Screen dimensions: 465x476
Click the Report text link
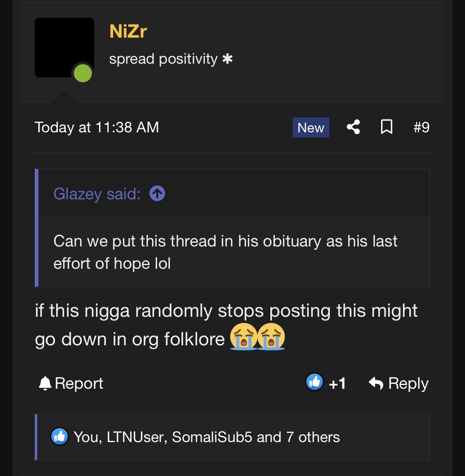point(79,383)
